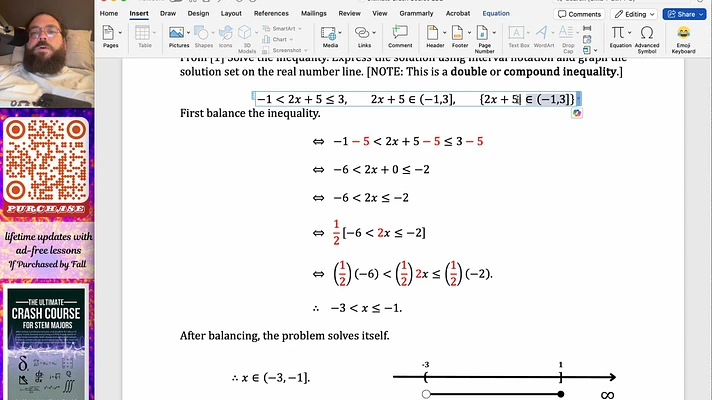The image size is (712, 400).
Task: Click the Pictures icon
Action: [x=176, y=33]
